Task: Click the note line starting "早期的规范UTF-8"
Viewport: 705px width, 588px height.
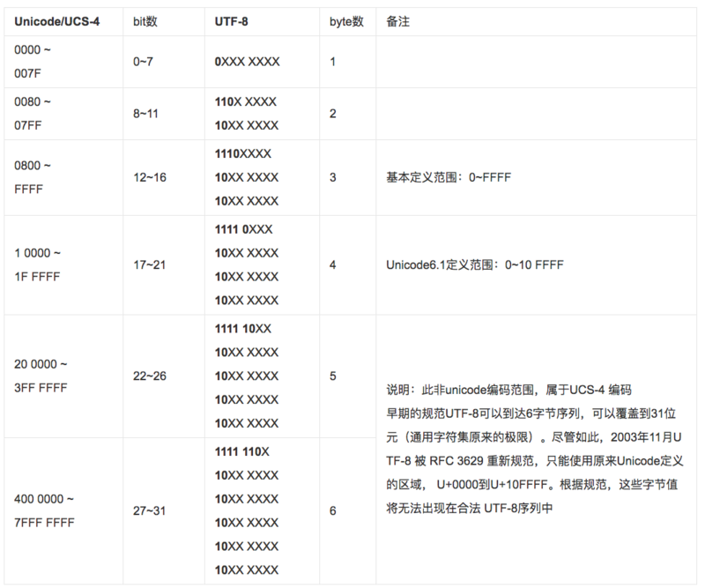Action: 531,413
